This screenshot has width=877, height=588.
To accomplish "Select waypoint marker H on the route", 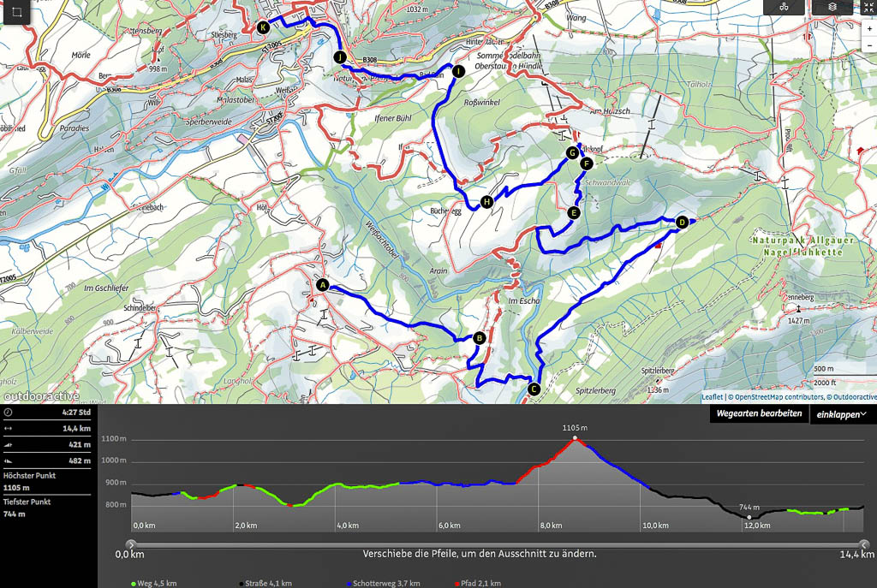I will (x=487, y=202).
